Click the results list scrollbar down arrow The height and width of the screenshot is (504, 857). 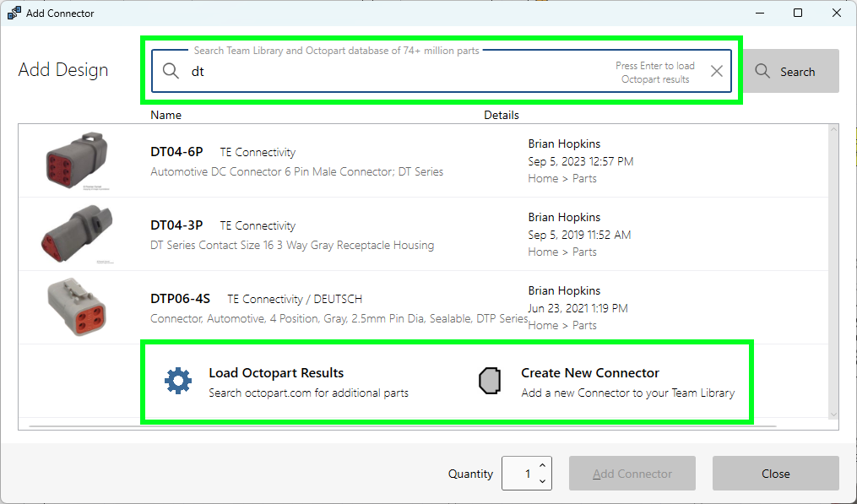point(833,415)
